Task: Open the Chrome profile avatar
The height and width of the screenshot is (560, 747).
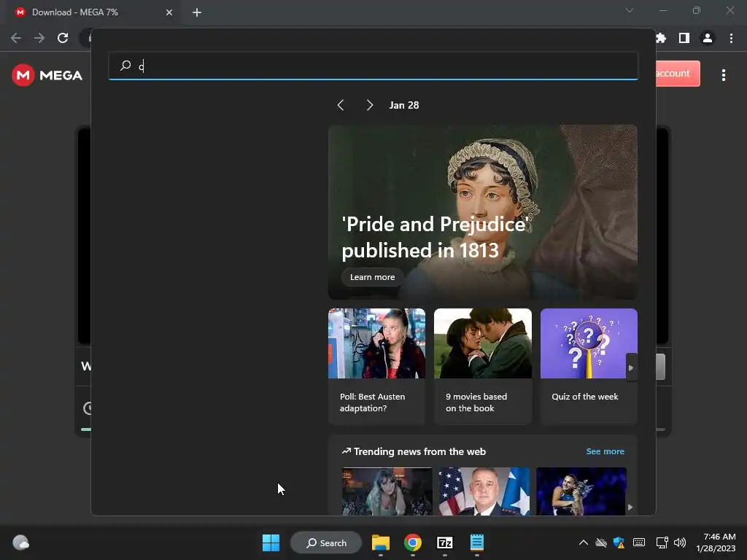Action: pos(708,38)
